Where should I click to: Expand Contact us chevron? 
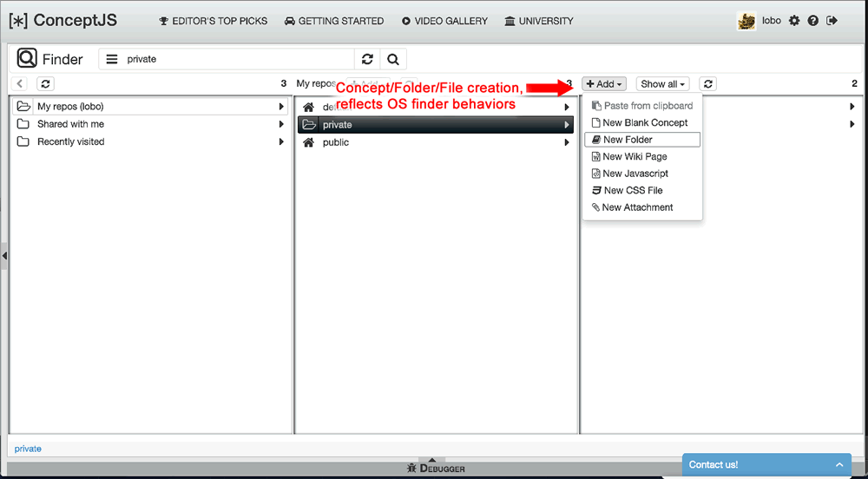click(839, 464)
